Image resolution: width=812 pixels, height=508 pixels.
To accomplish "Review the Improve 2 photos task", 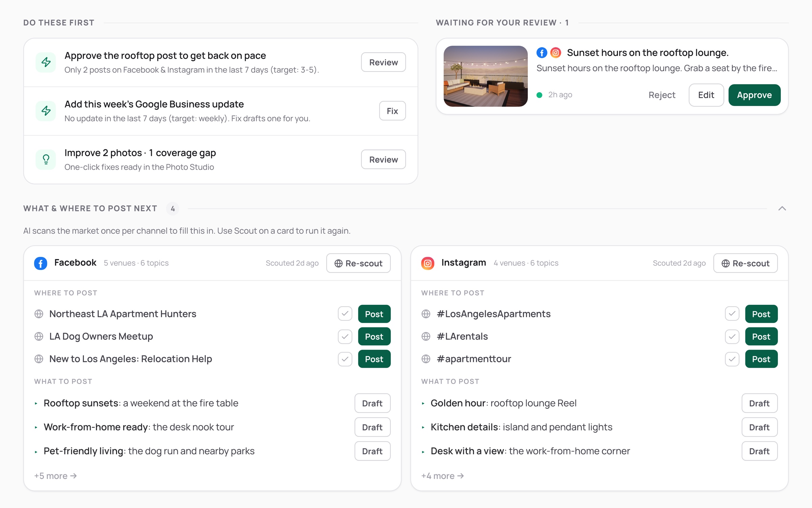I will [x=383, y=160].
